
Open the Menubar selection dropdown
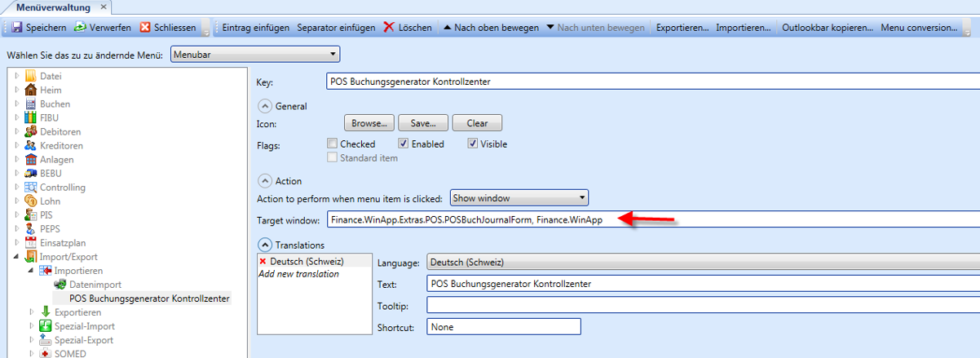(x=255, y=55)
